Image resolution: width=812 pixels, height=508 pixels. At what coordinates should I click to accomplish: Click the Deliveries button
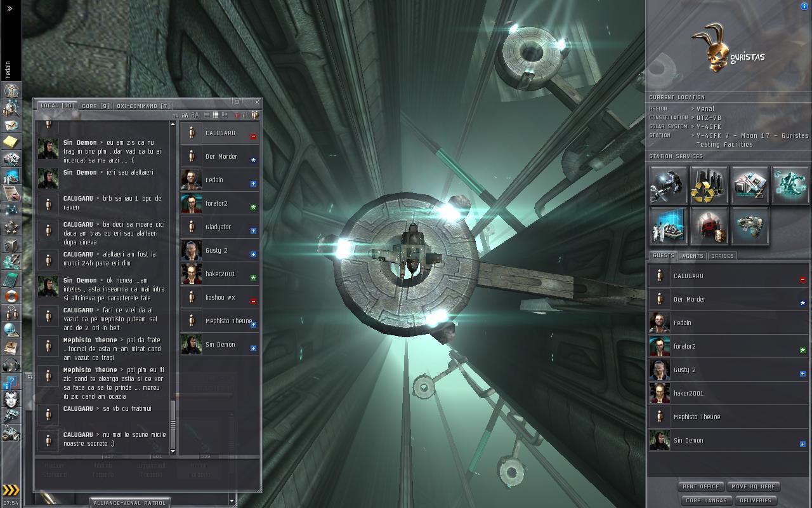tap(756, 500)
